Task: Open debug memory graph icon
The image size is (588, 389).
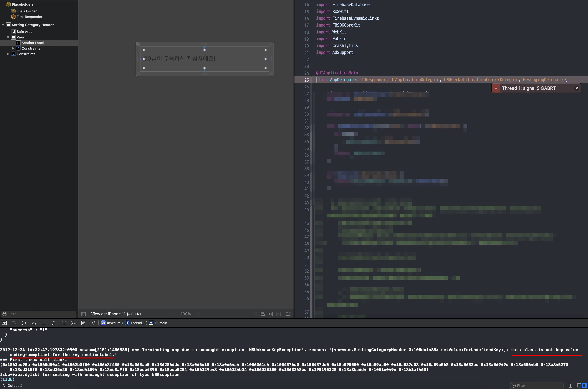Action: pyautogui.click(x=74, y=323)
